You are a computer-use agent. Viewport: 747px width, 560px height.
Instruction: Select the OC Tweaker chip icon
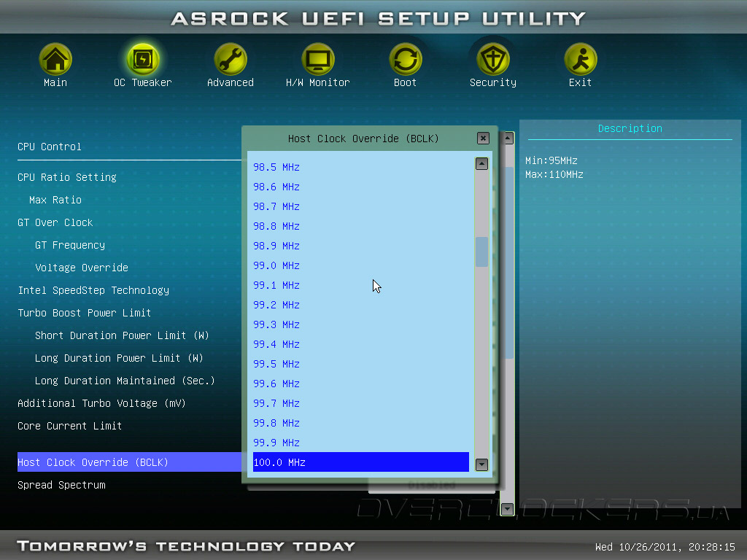pos(142,60)
